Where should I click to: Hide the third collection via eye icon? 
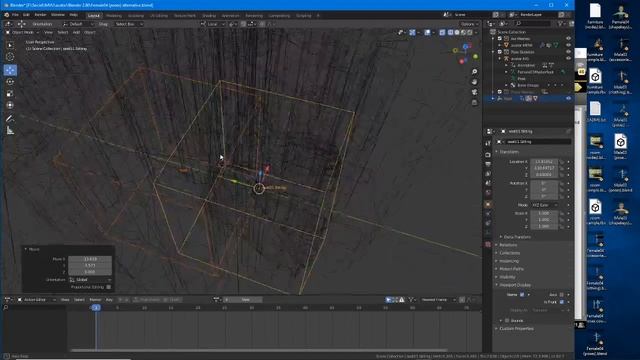pyautogui.click(x=568, y=52)
